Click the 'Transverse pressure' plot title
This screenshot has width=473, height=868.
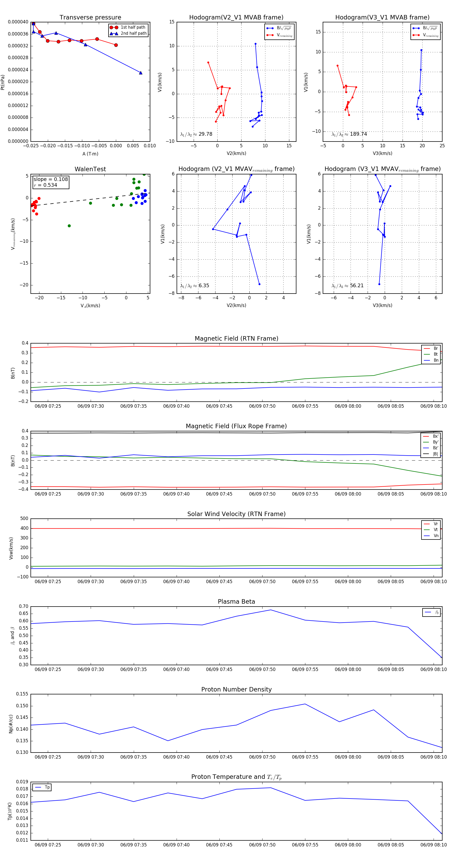pos(90,18)
